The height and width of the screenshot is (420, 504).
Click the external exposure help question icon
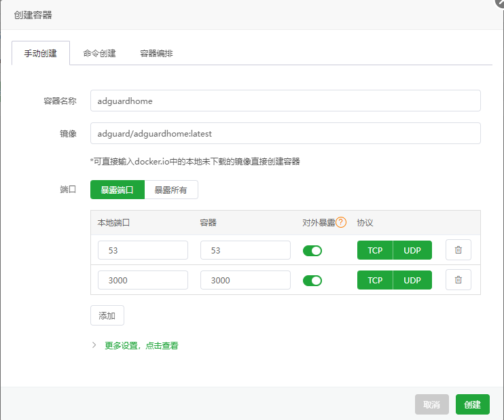click(x=341, y=222)
